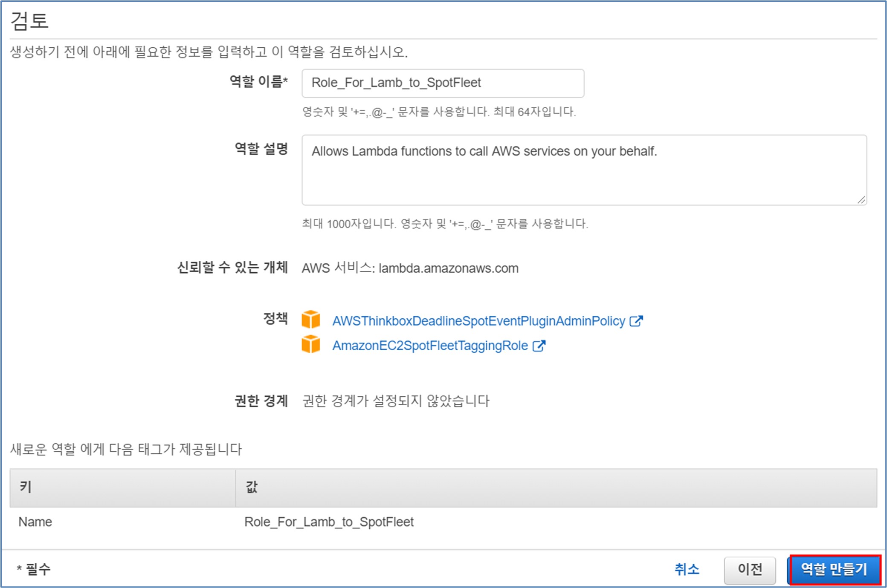887x588 pixels.
Task: Click the 권한 경계 not-set message text
Action: click(395, 401)
